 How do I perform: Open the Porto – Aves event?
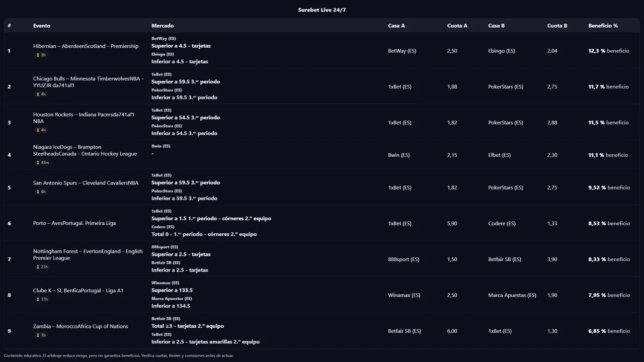74,223
